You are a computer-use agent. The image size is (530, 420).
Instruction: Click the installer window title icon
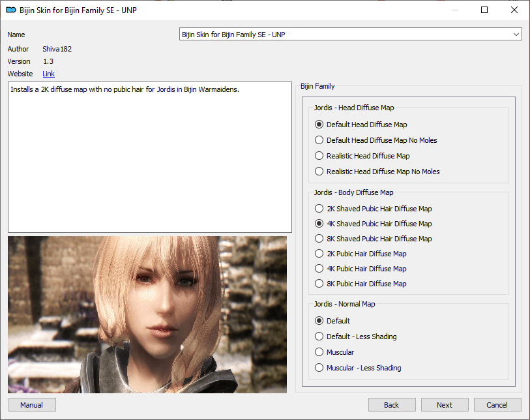coord(11,10)
